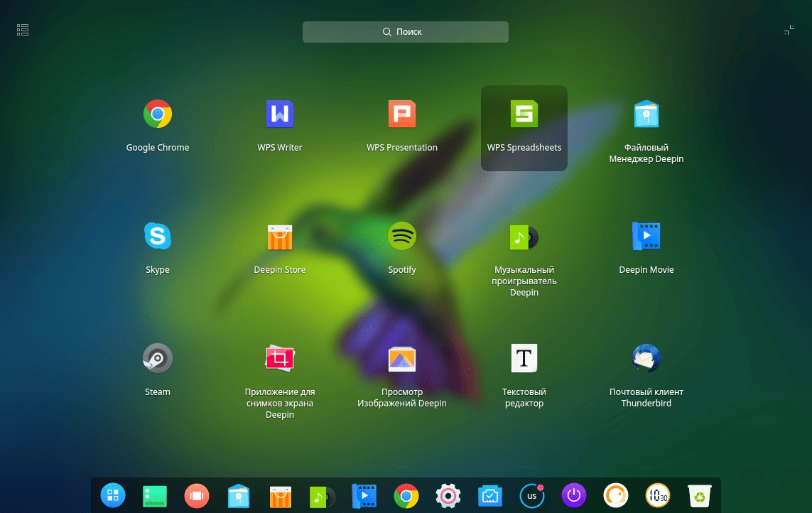
Task: Open WPS Presentation
Action: pos(402,114)
